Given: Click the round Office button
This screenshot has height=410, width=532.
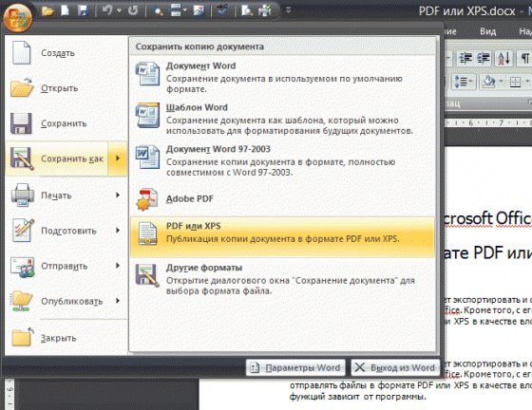Looking at the screenshot, I should (x=18, y=17).
